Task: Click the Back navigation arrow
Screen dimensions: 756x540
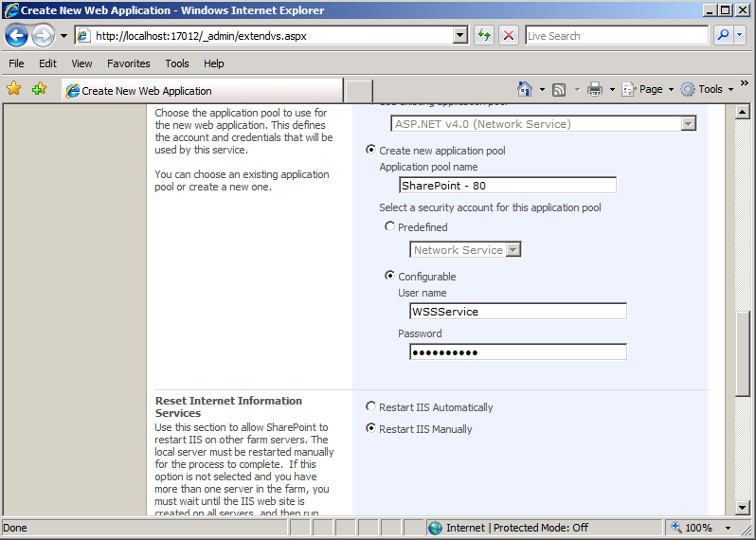Action: (17, 36)
